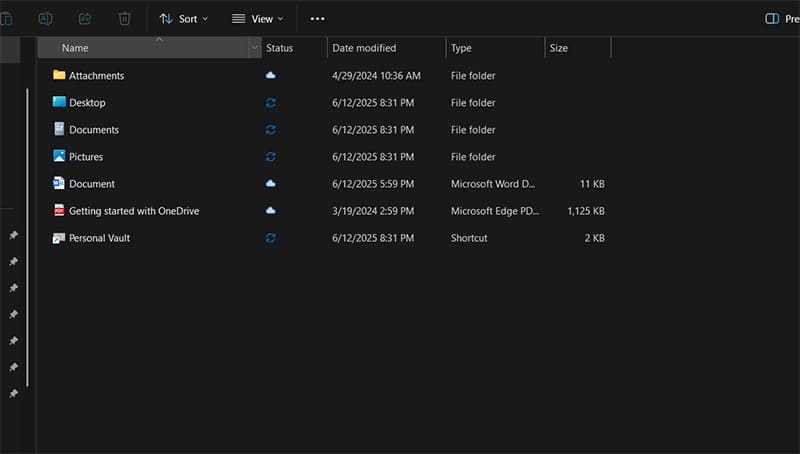Image resolution: width=800 pixels, height=454 pixels.
Task: Open the Sort dropdown menu
Action: coord(184,18)
